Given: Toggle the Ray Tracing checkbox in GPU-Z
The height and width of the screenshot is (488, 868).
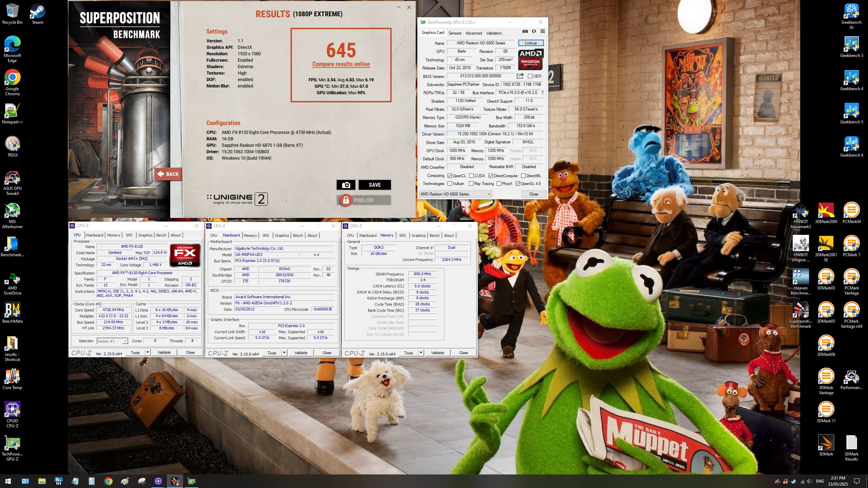Looking at the screenshot, I should coord(471,184).
